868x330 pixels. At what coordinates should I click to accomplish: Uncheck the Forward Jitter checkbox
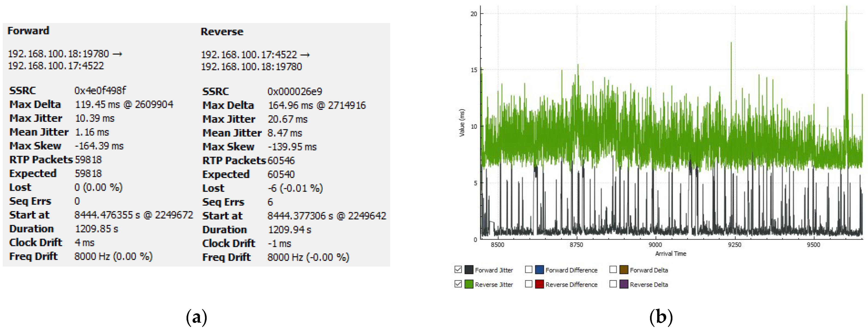click(458, 269)
